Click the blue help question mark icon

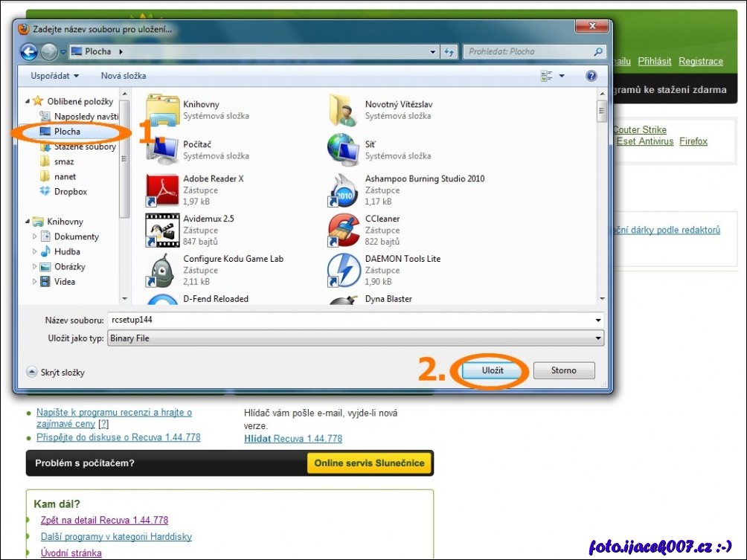(591, 76)
